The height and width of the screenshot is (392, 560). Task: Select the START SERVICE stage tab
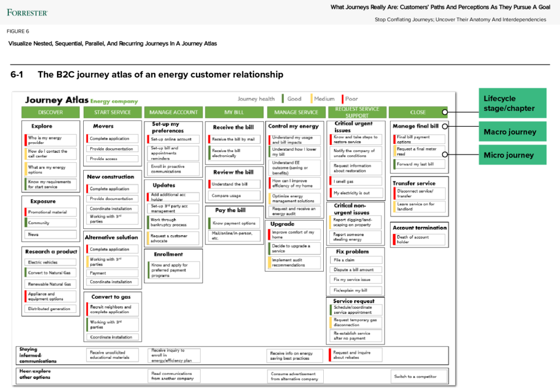[112, 112]
